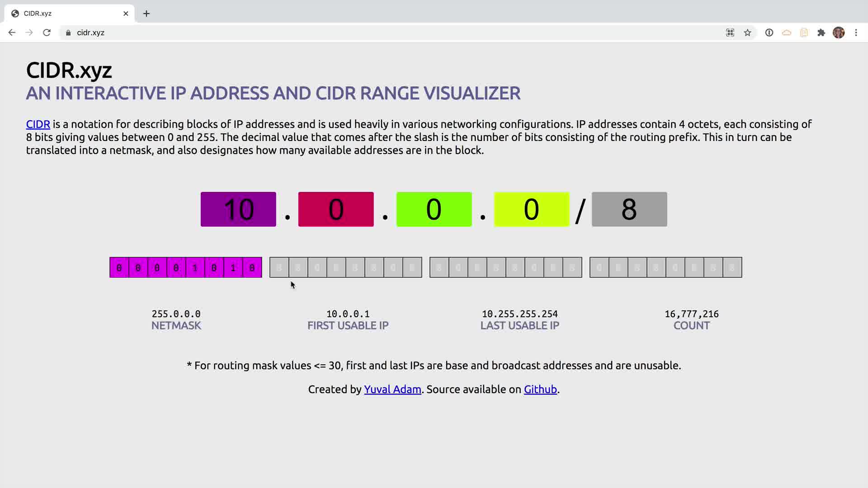Click the cloud extension icon

(787, 33)
